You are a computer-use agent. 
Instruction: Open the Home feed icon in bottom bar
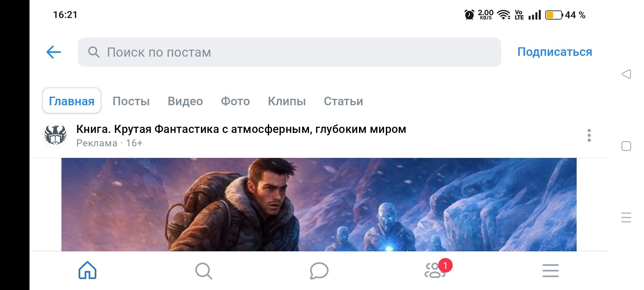click(x=87, y=270)
